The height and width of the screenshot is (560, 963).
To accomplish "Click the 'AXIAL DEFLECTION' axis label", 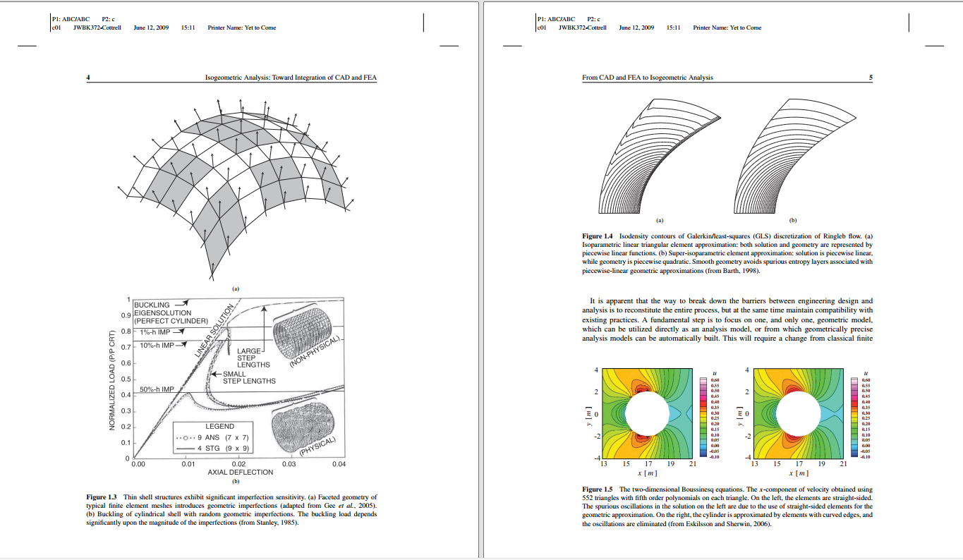I will [x=240, y=473].
